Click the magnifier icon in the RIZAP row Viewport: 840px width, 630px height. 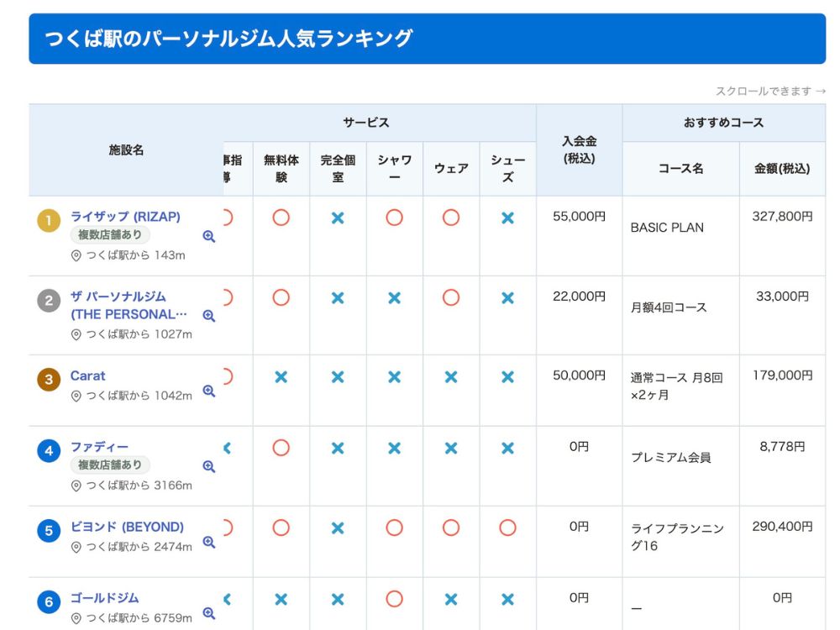tap(209, 236)
